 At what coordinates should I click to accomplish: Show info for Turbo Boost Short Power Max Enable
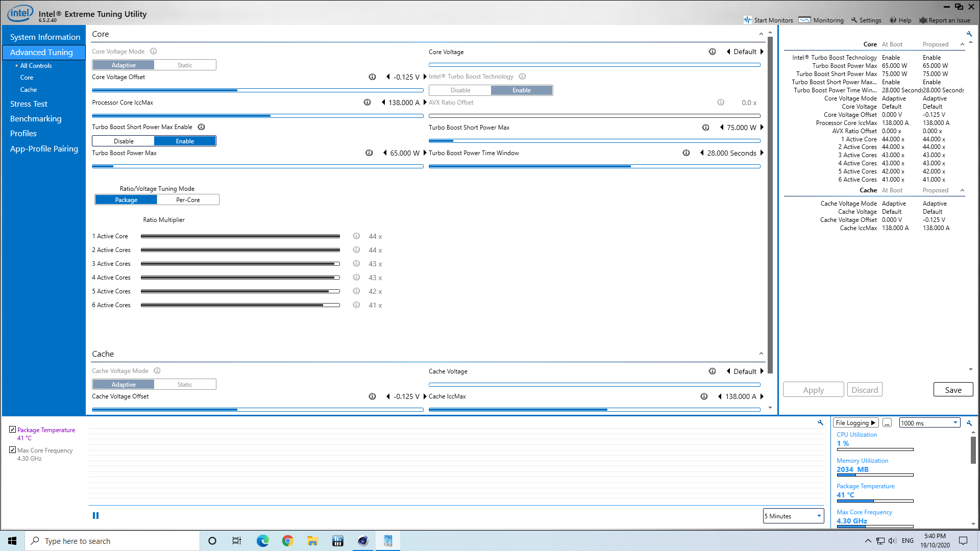coord(202,127)
